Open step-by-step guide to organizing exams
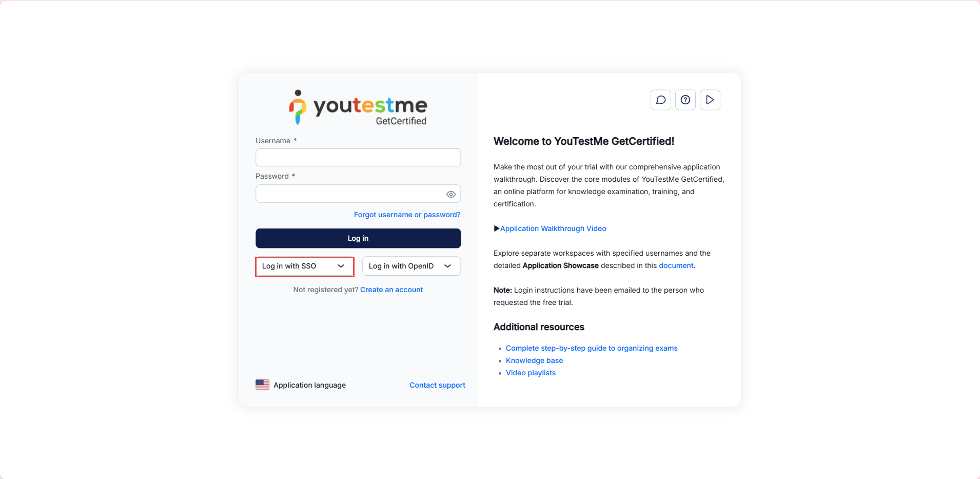This screenshot has width=980, height=479. [592, 348]
